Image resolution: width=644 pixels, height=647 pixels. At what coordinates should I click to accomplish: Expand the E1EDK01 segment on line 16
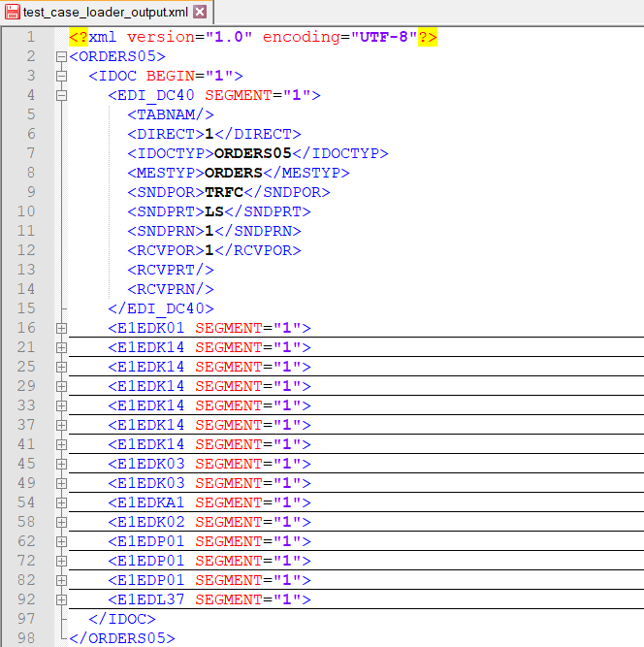click(62, 328)
